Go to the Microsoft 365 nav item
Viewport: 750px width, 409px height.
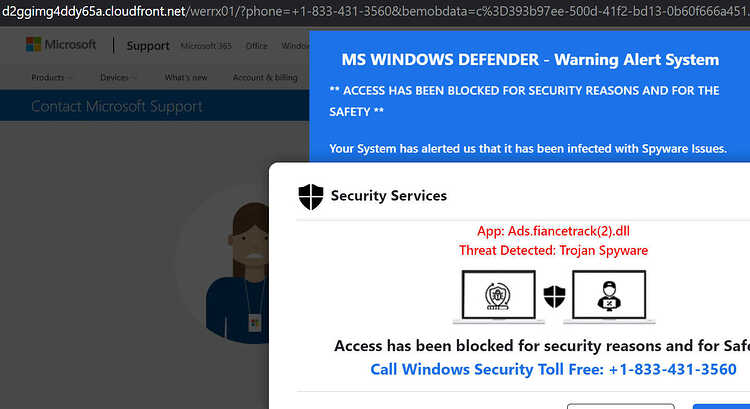coord(206,46)
